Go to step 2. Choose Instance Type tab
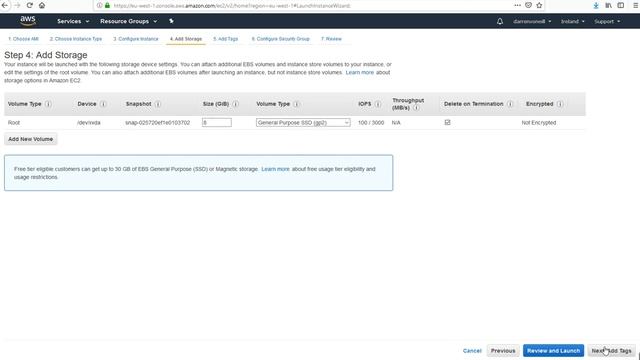Image resolution: width=640 pixels, height=360 pixels. 76,39
